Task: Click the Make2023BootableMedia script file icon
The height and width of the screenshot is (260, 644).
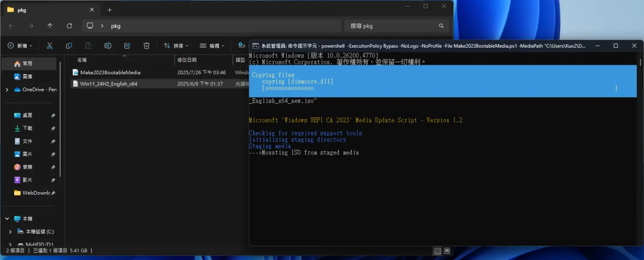Action: (x=76, y=73)
